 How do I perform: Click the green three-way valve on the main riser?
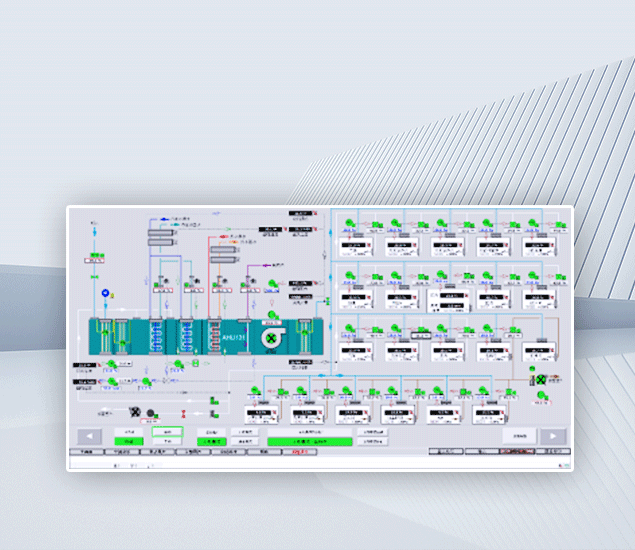328,301
